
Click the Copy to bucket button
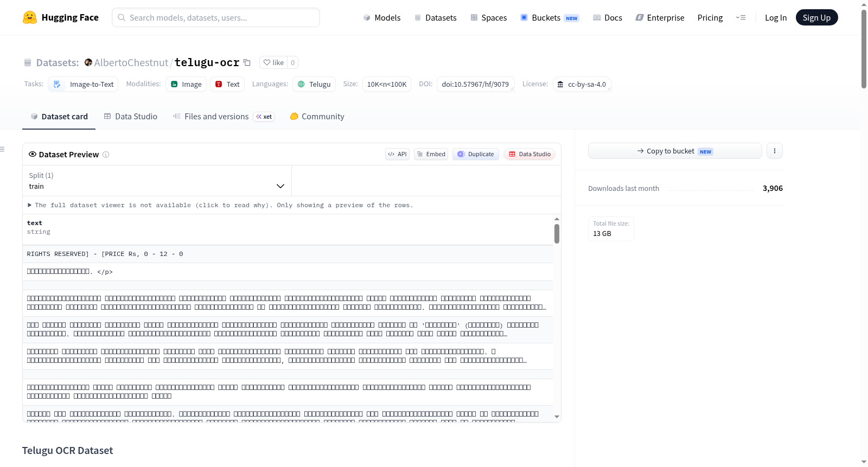[x=675, y=151]
